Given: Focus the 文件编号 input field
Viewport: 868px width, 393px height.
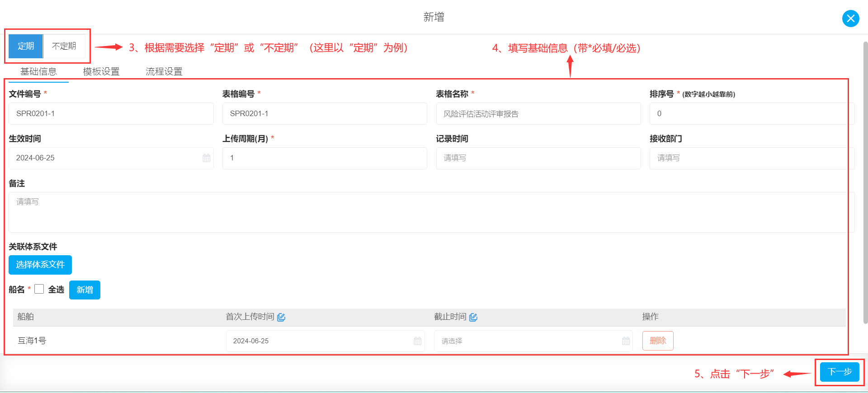Looking at the screenshot, I should tap(111, 113).
